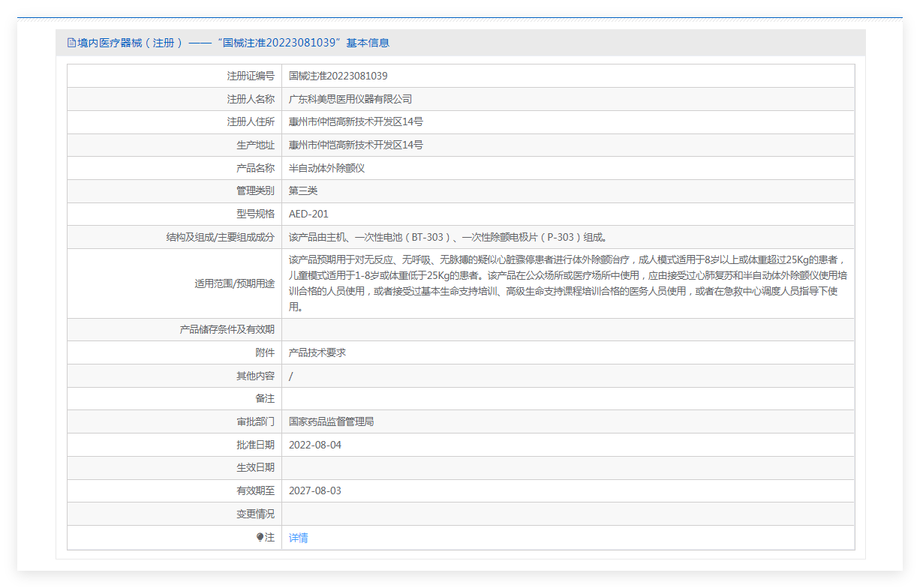Click the 其他内容 label
Screen dimensions: 920x588
click(255, 376)
